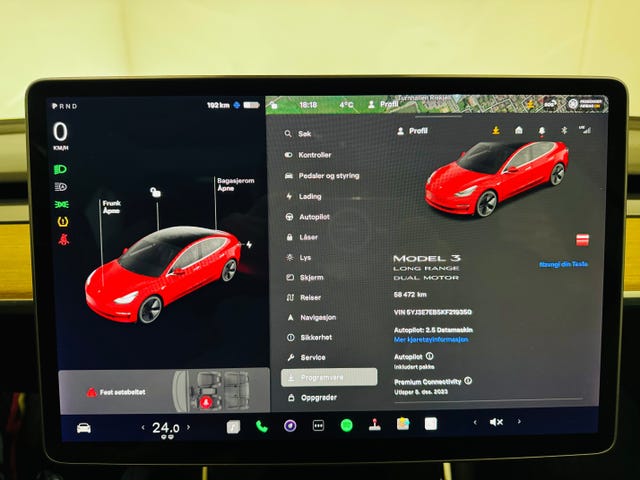Screen dimensions: 640x480
Task: Open the Spotify app
Action: pos(347,426)
